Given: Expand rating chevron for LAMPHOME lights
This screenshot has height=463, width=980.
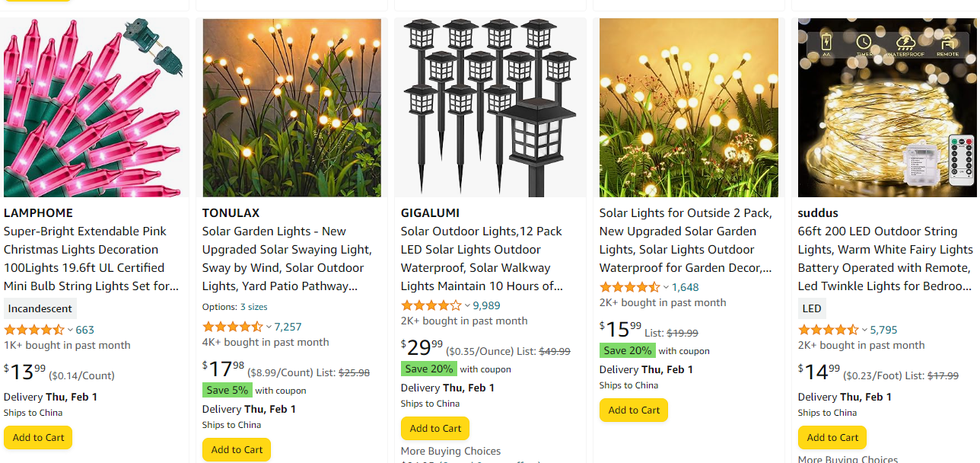Looking at the screenshot, I should point(70,330).
